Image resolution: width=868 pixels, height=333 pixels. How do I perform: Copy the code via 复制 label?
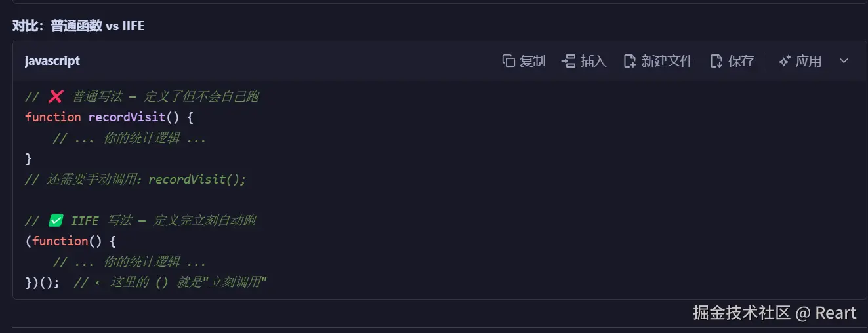[533, 61]
